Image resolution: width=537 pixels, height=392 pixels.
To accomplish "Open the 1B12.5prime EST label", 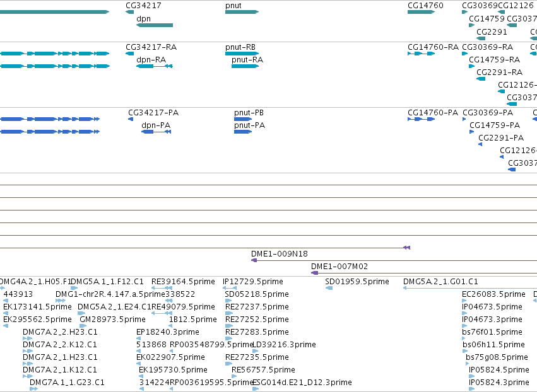I will [193, 320].
